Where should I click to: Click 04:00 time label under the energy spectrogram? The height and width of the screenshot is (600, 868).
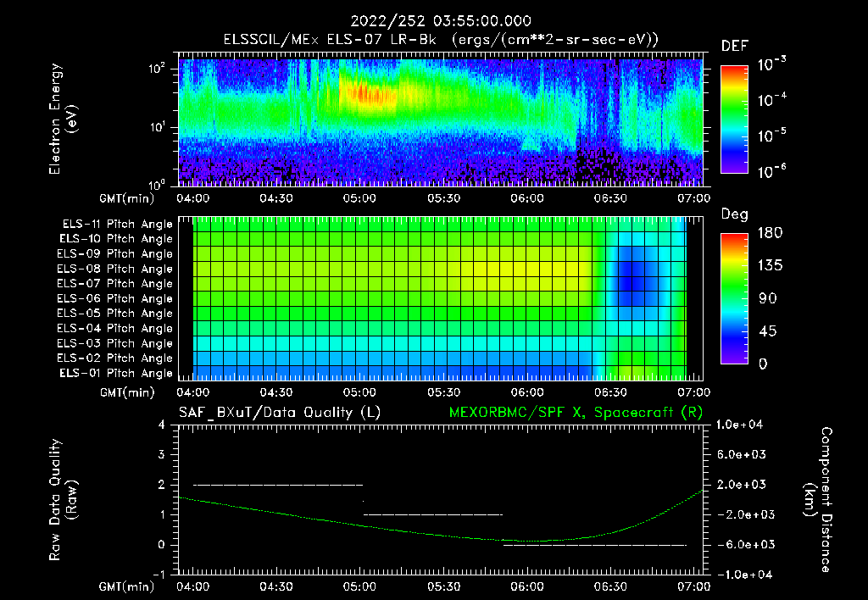[193, 198]
